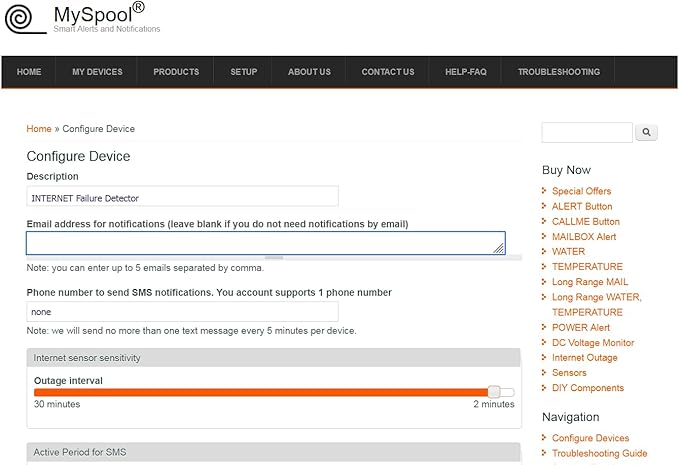This screenshot has height=465, width=679.
Task: Open MAILBOX Alert link
Action: click(x=584, y=236)
